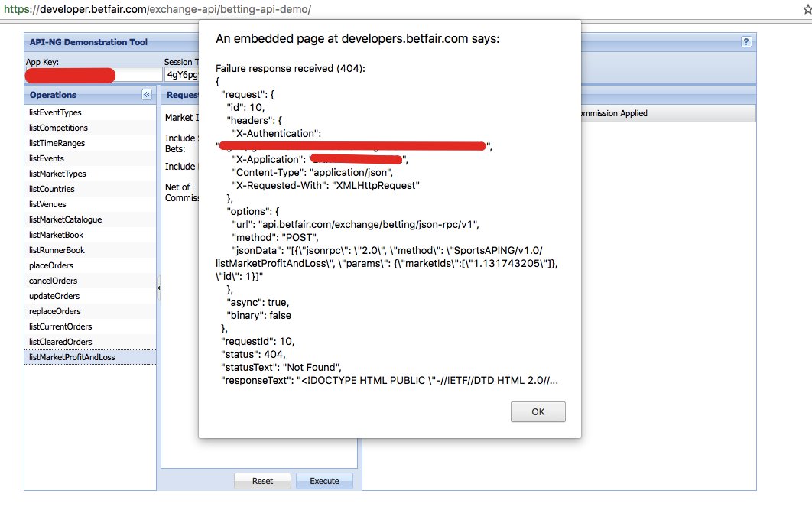Select updateOrders operation
Viewport: 812px width, 510px height.
click(x=90, y=296)
